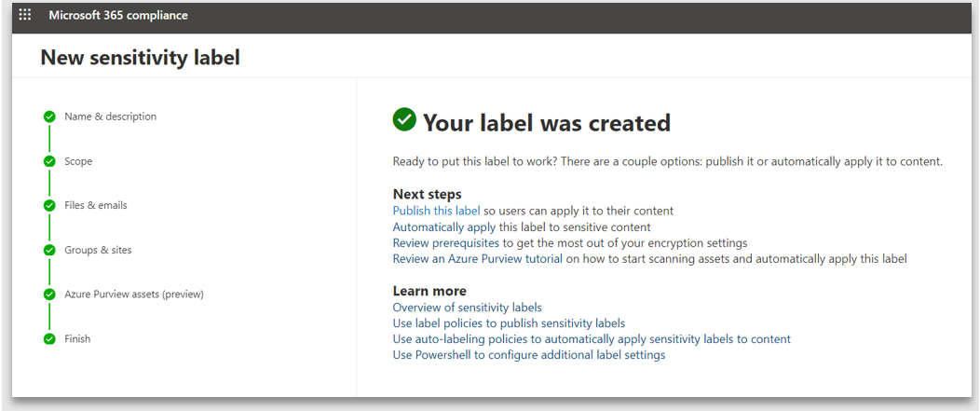980x411 pixels.
Task: Click the green checkmark beside Scope
Action: coord(49,161)
